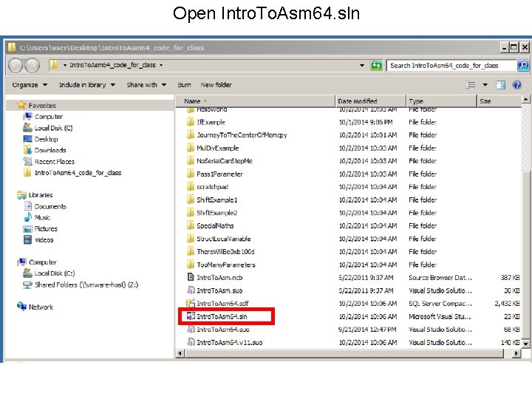Select the Pass1Parameter folder icon
Image resolution: width=532 pixels, height=399 pixels.
(191, 174)
